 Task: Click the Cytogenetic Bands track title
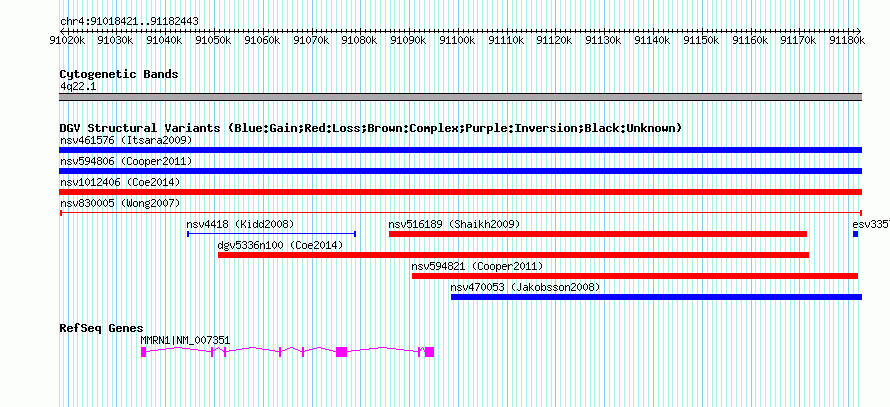(119, 74)
